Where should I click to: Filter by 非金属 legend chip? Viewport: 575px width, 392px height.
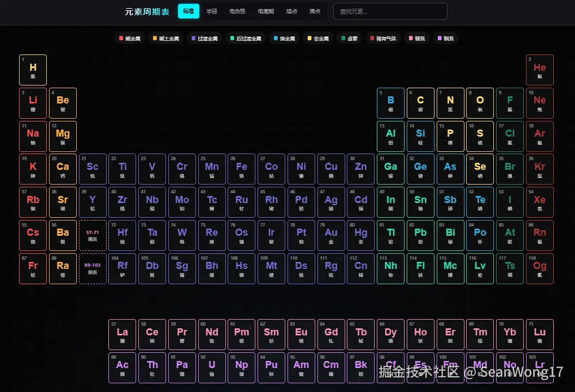(x=318, y=39)
